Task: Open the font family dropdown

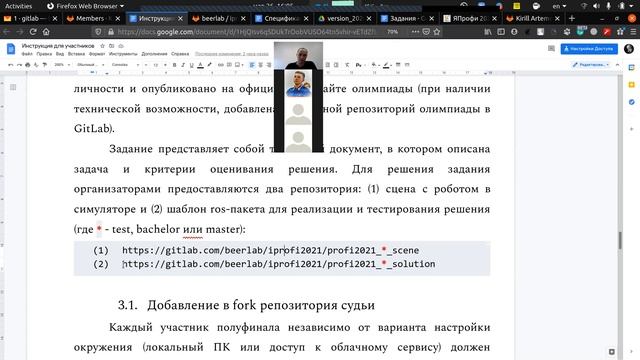Action: coord(125,65)
